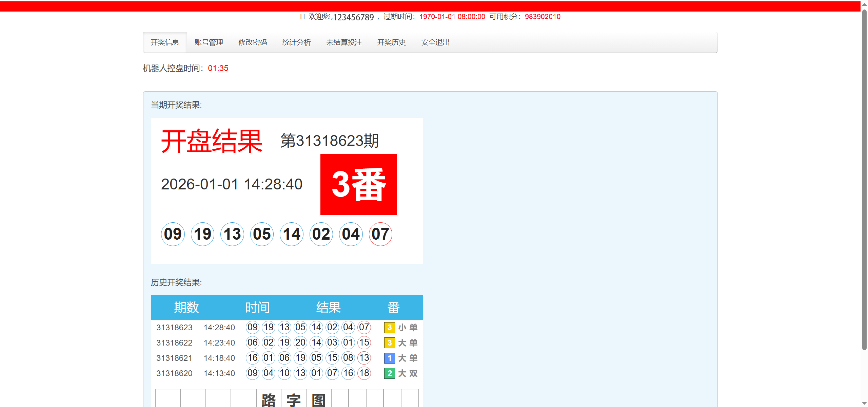Click blue 1 badge in row 31318621

(x=389, y=358)
